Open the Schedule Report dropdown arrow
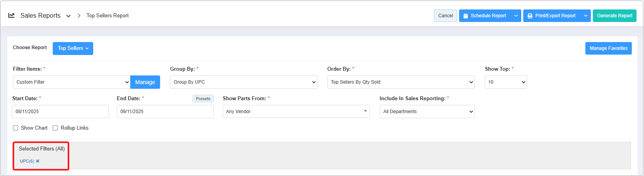The image size is (644, 176). point(516,16)
